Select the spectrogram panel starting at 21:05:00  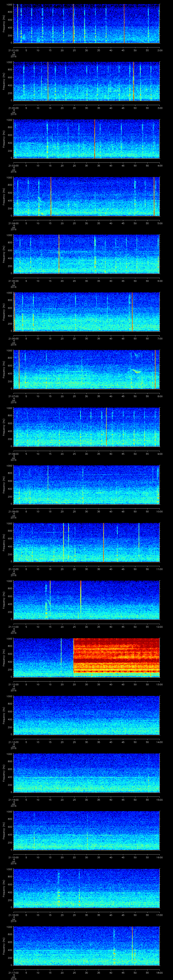(87, 254)
